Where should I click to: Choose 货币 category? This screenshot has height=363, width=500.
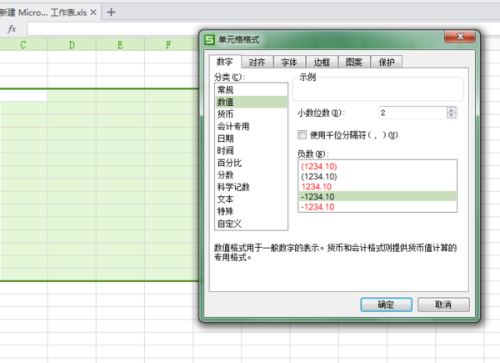click(251, 114)
